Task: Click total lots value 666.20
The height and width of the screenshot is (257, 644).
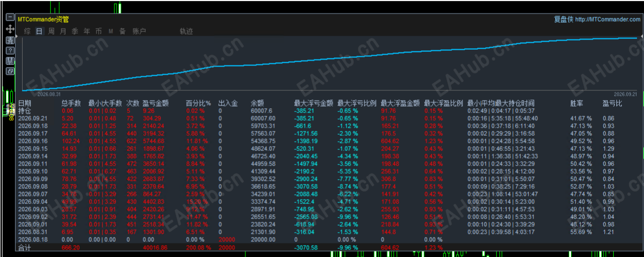Action: pos(70,248)
